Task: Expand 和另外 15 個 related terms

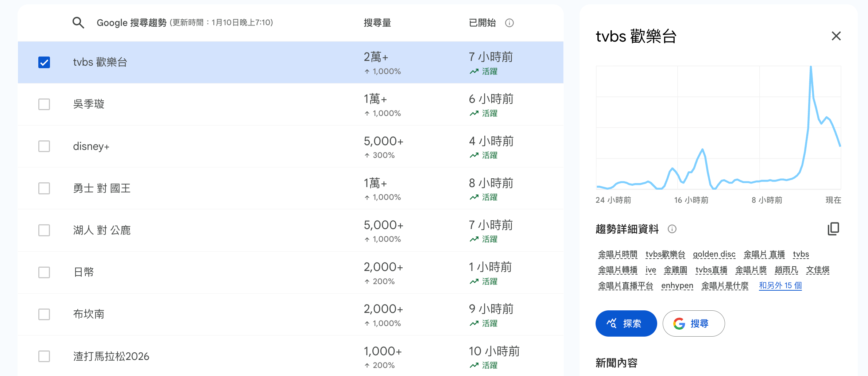Action: pyautogui.click(x=780, y=286)
